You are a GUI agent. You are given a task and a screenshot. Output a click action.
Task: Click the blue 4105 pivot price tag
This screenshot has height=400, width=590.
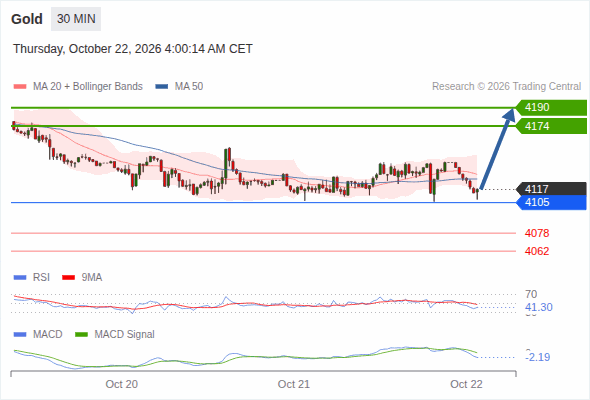coord(551,202)
